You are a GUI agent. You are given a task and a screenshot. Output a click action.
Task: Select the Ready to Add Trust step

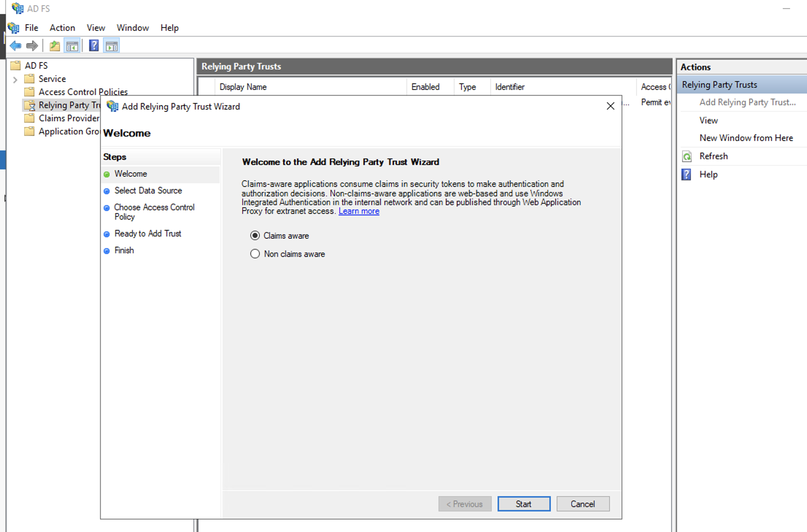[148, 234]
